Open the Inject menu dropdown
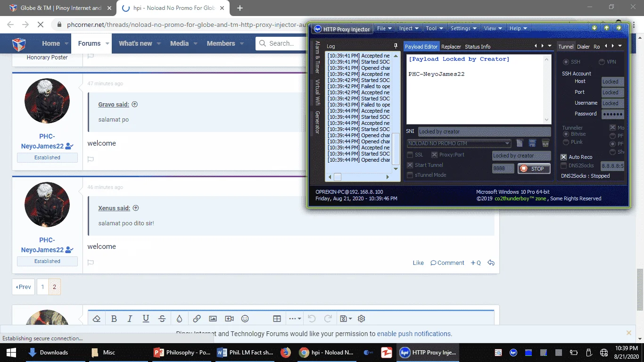This screenshot has height=362, width=644. 409,28
